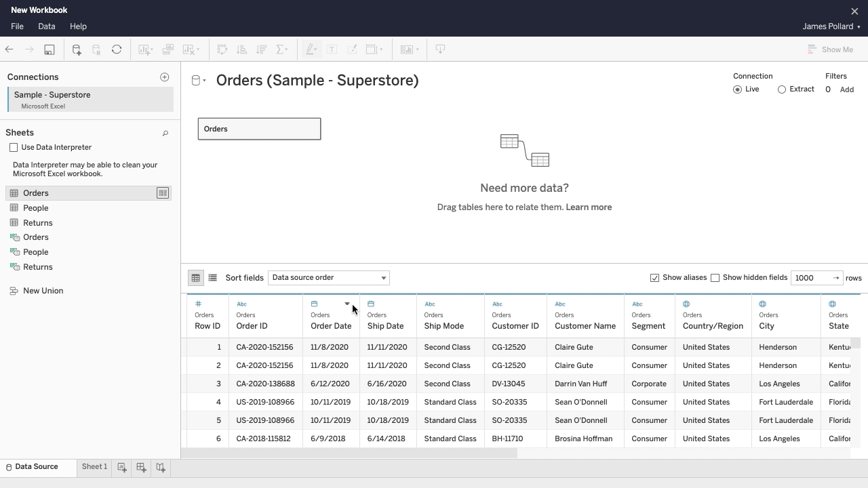The image size is (868, 488).
Task: Click the Learn more link
Action: [588, 207]
